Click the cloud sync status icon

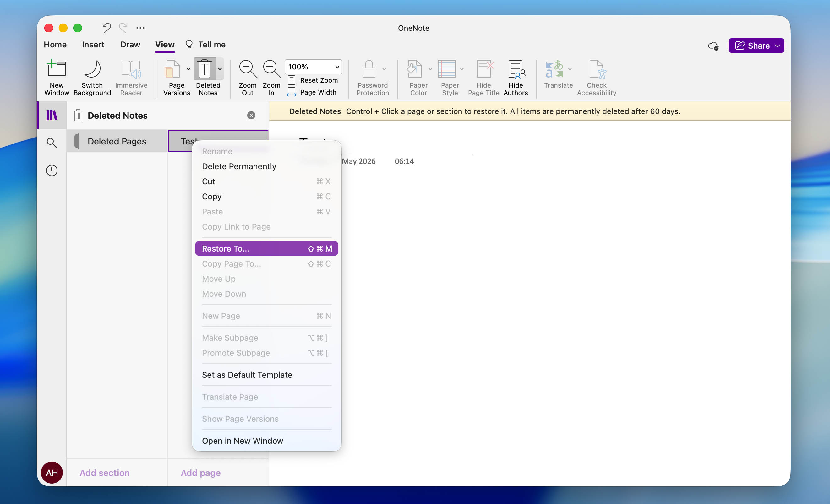pos(713,46)
